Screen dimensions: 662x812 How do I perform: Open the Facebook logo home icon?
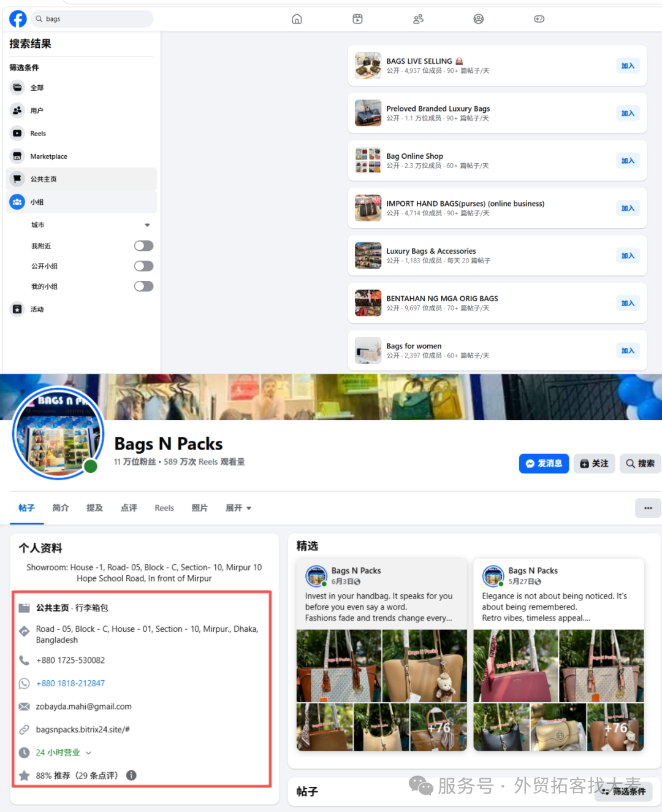(18, 19)
